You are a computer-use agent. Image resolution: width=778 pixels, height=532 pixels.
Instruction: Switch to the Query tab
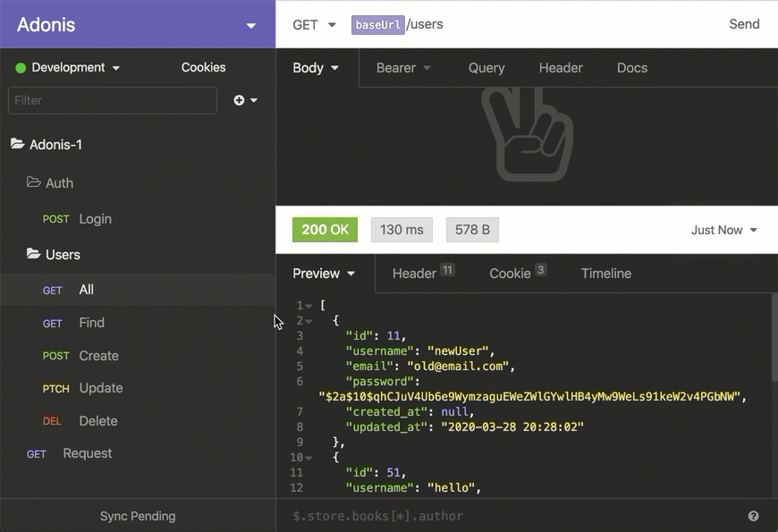point(486,68)
